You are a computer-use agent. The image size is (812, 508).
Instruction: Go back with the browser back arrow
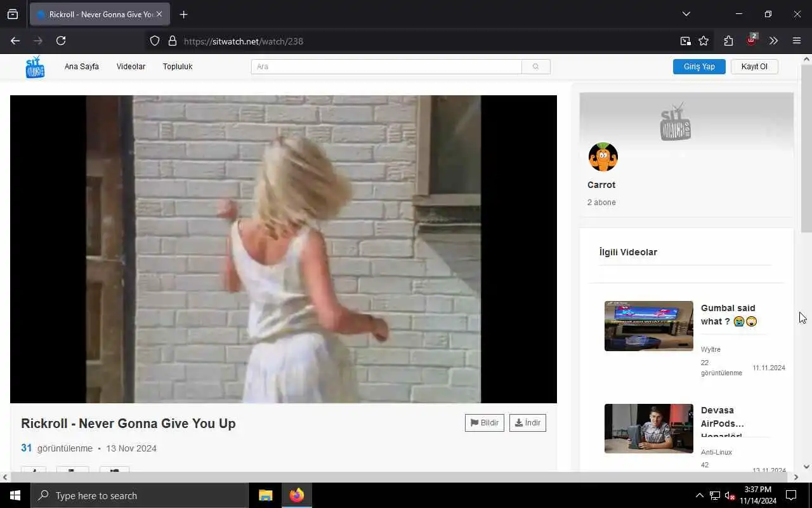(15, 41)
